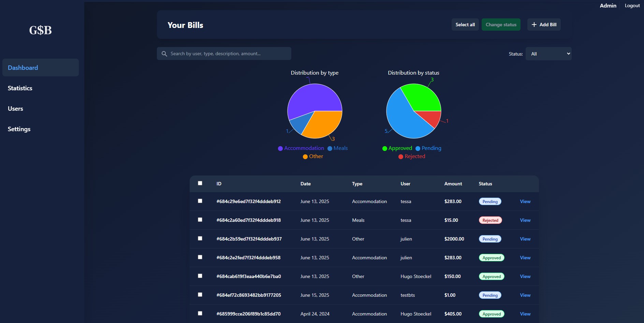Toggle the header select-all checkbox
This screenshot has width=644, height=323.
tap(200, 183)
